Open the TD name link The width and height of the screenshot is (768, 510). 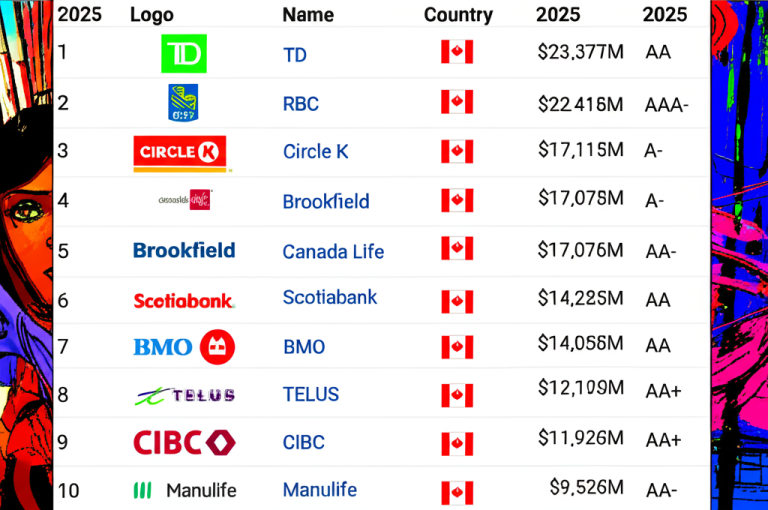(295, 55)
